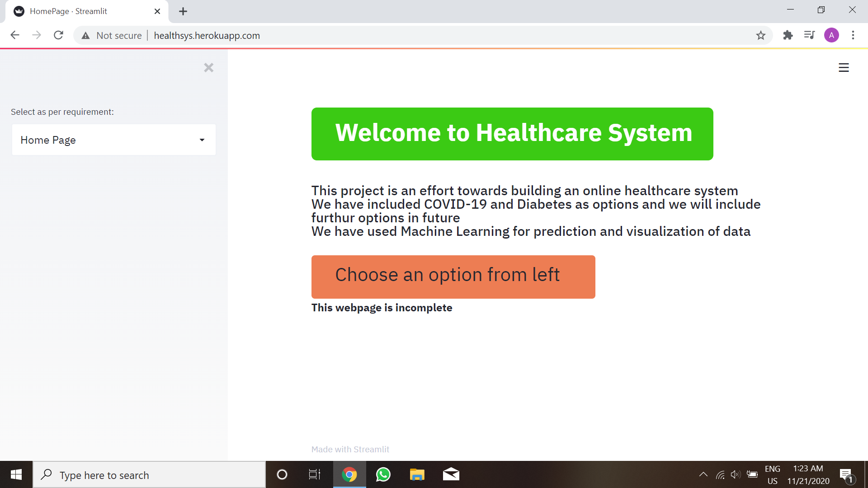Image resolution: width=868 pixels, height=488 pixels.
Task: Open the Chrome extensions puzzle icon
Action: (788, 35)
